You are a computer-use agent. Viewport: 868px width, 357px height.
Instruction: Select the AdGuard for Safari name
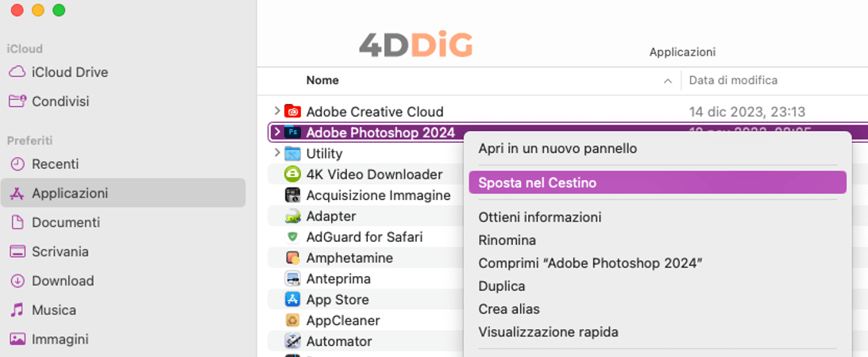(x=365, y=237)
